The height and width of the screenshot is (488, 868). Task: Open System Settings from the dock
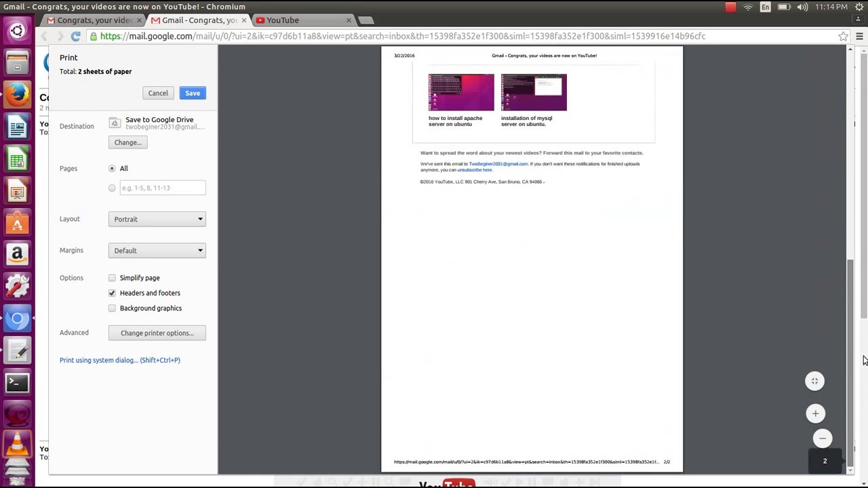click(17, 286)
